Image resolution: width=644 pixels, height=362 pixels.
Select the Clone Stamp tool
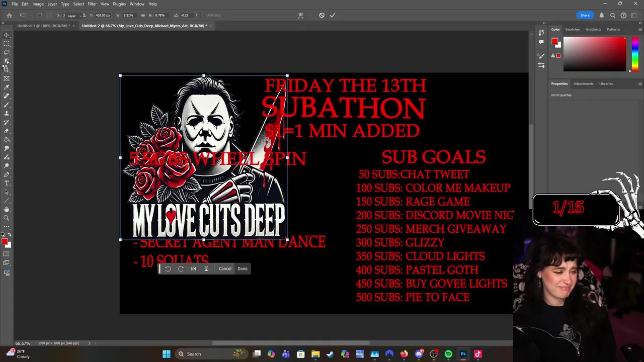7,113
